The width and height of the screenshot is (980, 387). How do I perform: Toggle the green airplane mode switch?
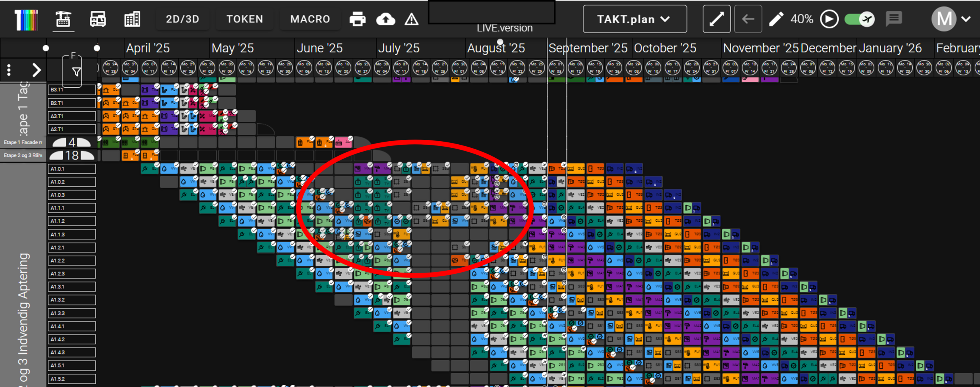click(860, 19)
